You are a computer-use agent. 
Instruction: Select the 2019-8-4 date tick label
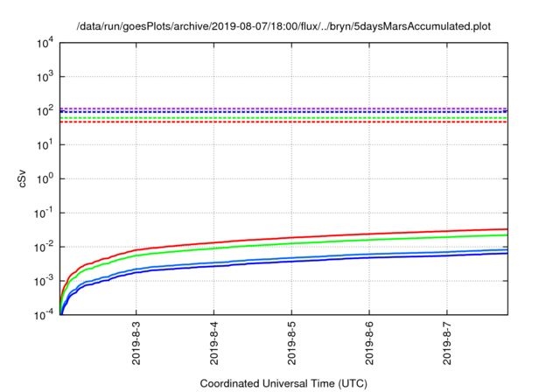point(213,343)
